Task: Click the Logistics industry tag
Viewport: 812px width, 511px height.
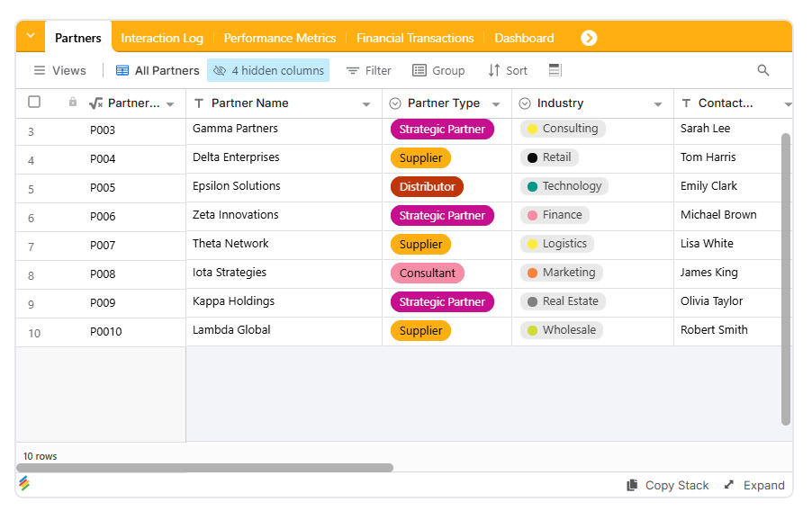Action: (556, 244)
